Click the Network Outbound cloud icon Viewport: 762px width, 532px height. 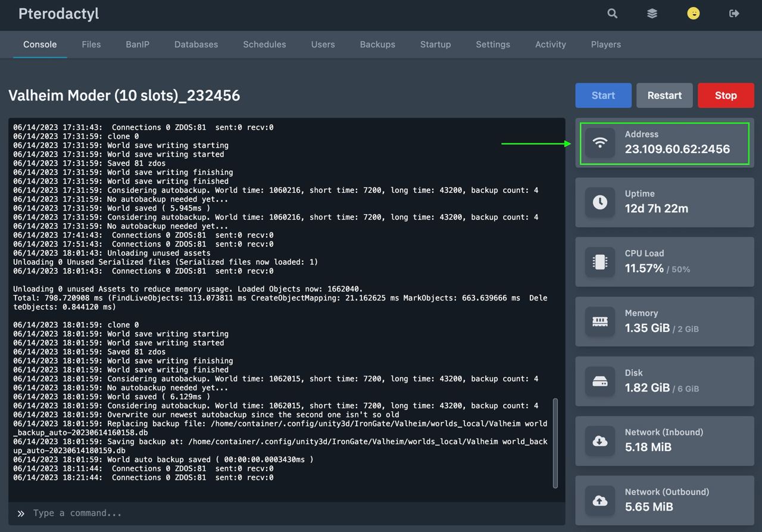[600, 500]
